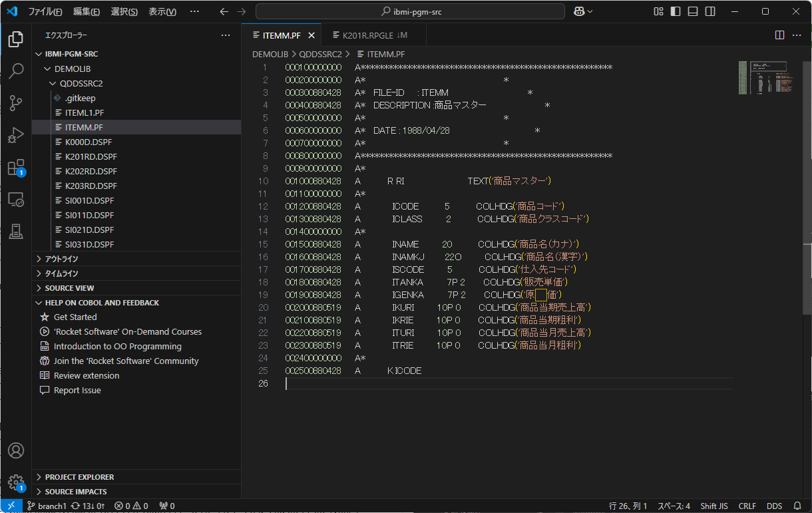This screenshot has width=812, height=513.
Task: Toggle the bottom Panel
Action: pos(693,11)
